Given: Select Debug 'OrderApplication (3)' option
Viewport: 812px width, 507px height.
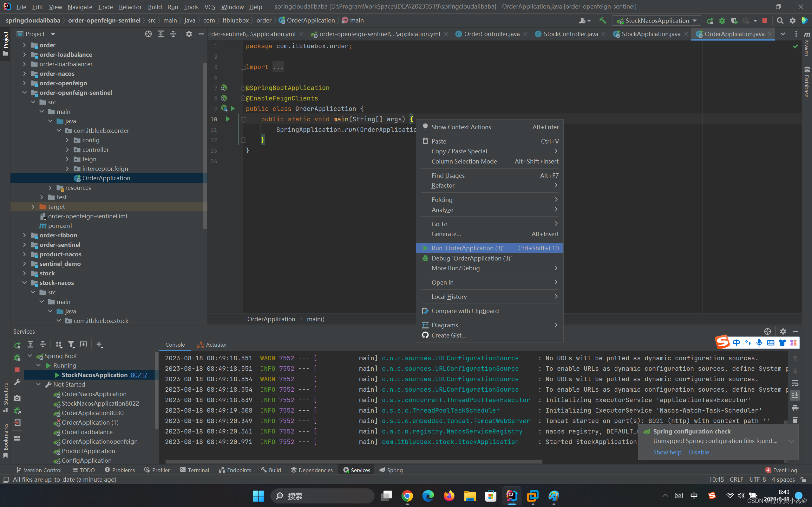Looking at the screenshot, I should (471, 258).
